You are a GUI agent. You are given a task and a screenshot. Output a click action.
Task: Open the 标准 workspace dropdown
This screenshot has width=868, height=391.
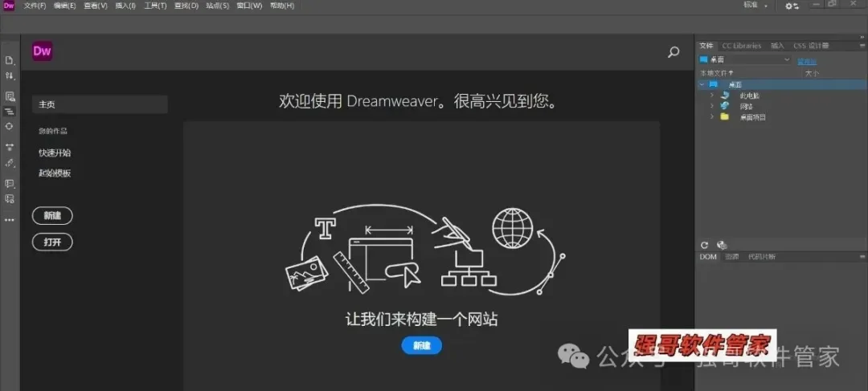tap(755, 6)
